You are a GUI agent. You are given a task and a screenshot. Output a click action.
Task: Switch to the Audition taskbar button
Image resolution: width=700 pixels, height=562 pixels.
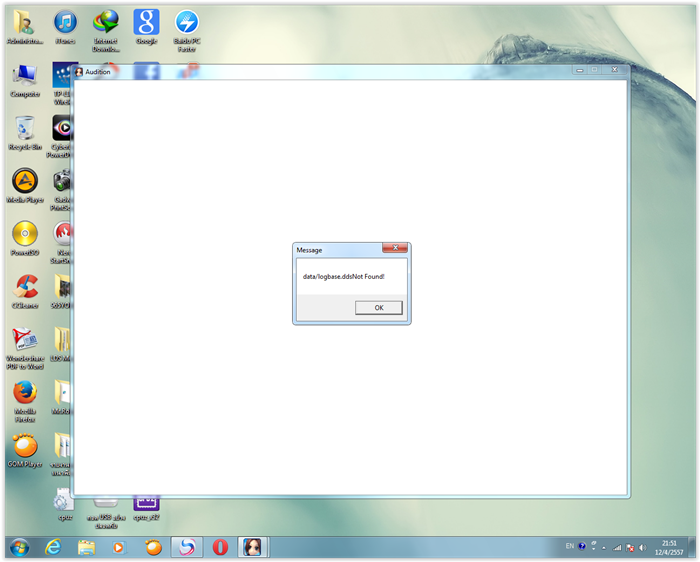tap(253, 547)
